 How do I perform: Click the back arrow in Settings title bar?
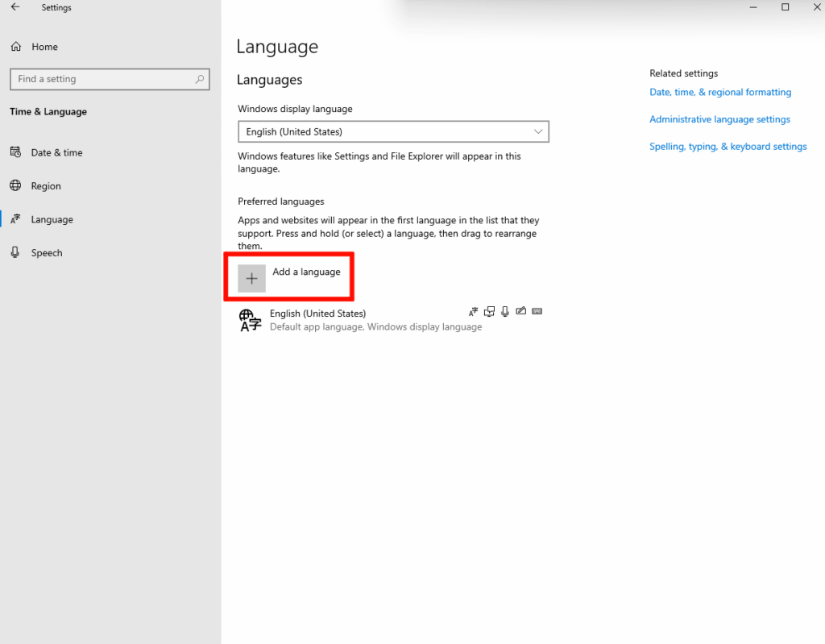tap(15, 7)
